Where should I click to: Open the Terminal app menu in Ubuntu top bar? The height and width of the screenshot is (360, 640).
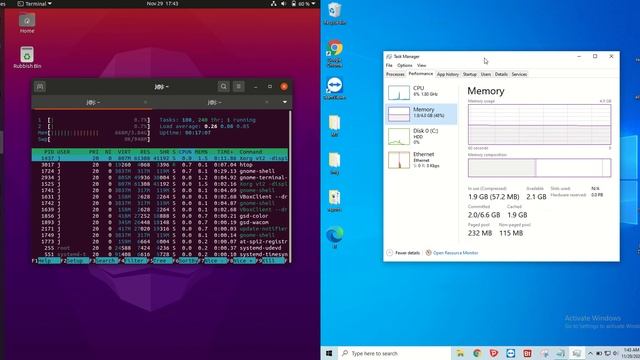35,4
